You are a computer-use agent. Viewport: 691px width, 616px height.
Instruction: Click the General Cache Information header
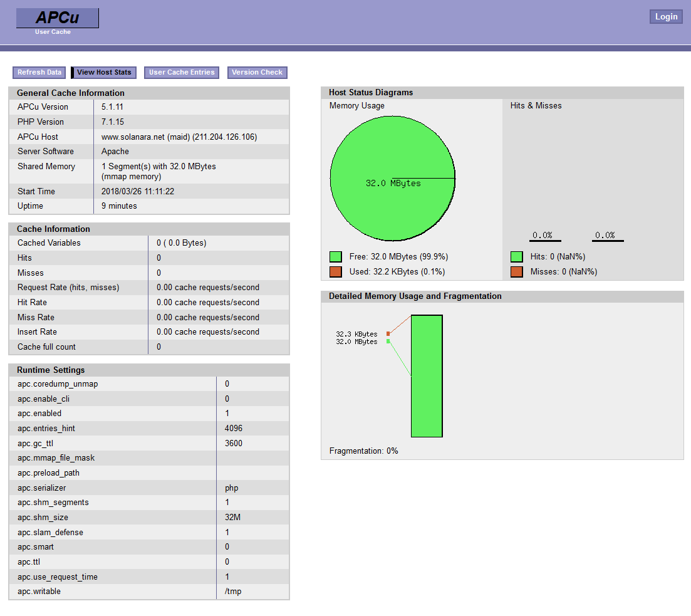point(71,93)
